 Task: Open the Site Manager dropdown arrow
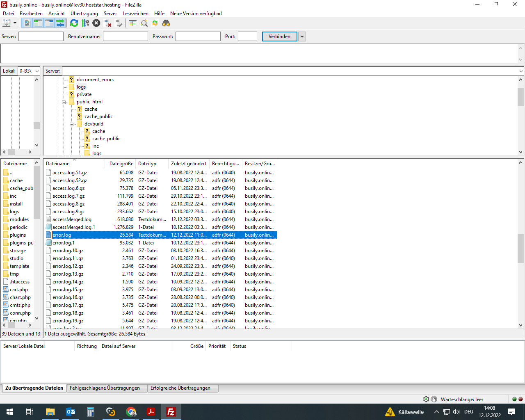(15, 23)
